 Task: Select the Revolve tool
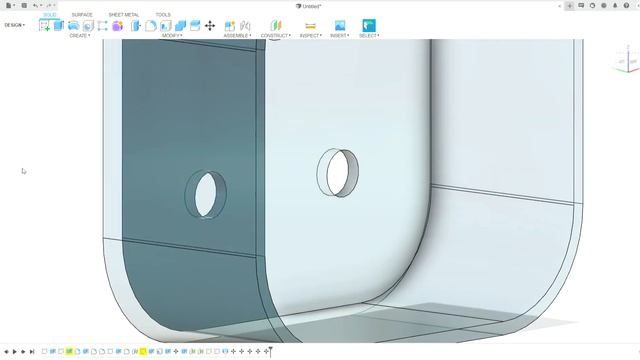(73, 26)
